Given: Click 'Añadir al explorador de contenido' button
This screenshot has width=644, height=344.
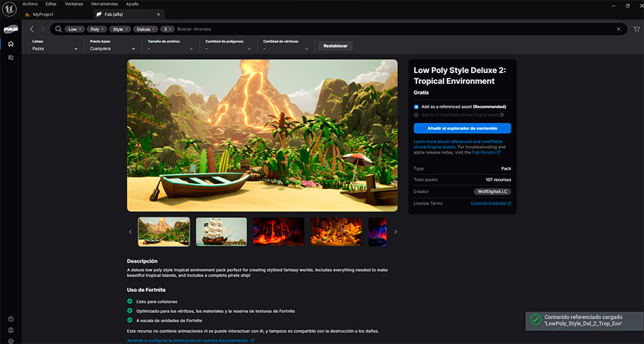Looking at the screenshot, I should tap(462, 128).
